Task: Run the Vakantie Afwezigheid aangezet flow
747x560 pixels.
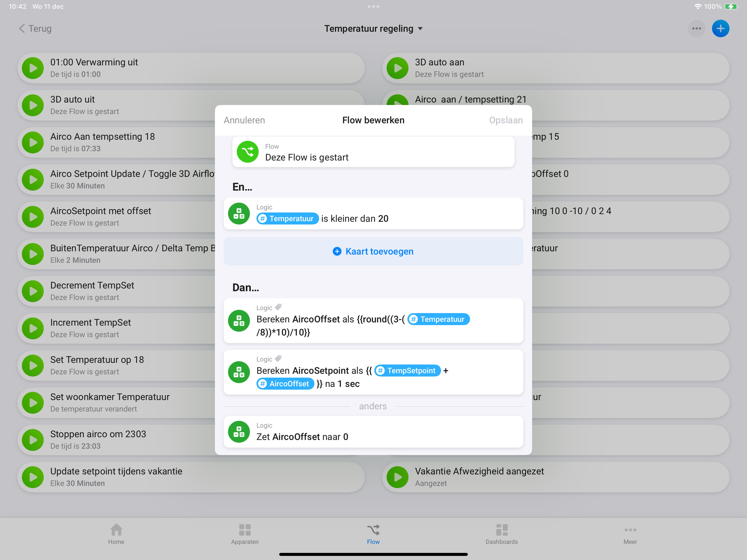Action: pyautogui.click(x=398, y=477)
